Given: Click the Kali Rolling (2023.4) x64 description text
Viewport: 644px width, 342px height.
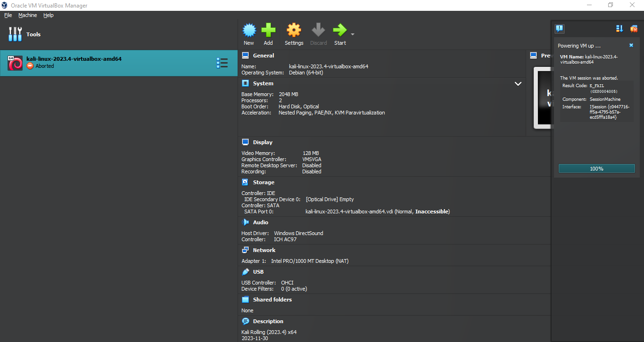Looking at the screenshot, I should pyautogui.click(x=269, y=332).
